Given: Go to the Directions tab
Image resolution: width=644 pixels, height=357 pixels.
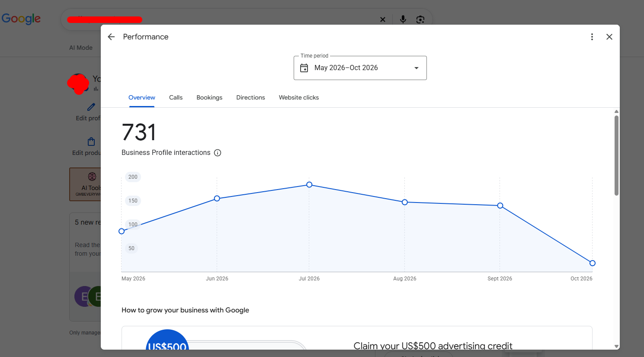Looking at the screenshot, I should [x=250, y=98].
